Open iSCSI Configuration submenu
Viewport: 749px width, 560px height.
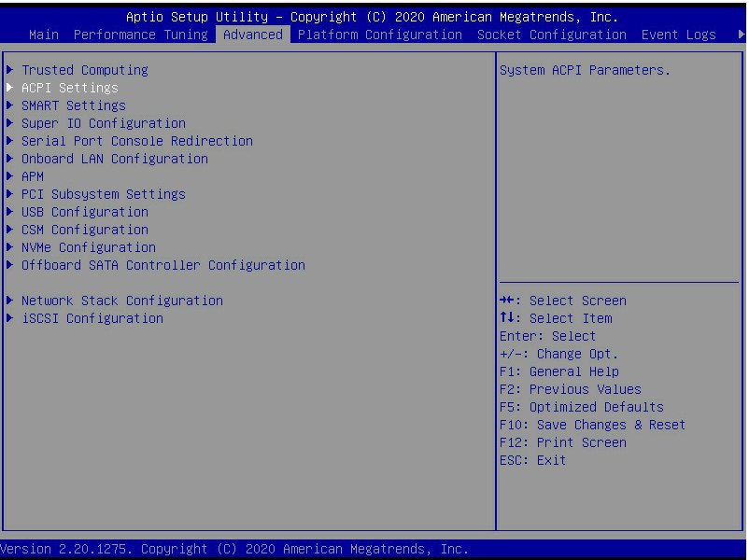[92, 318]
